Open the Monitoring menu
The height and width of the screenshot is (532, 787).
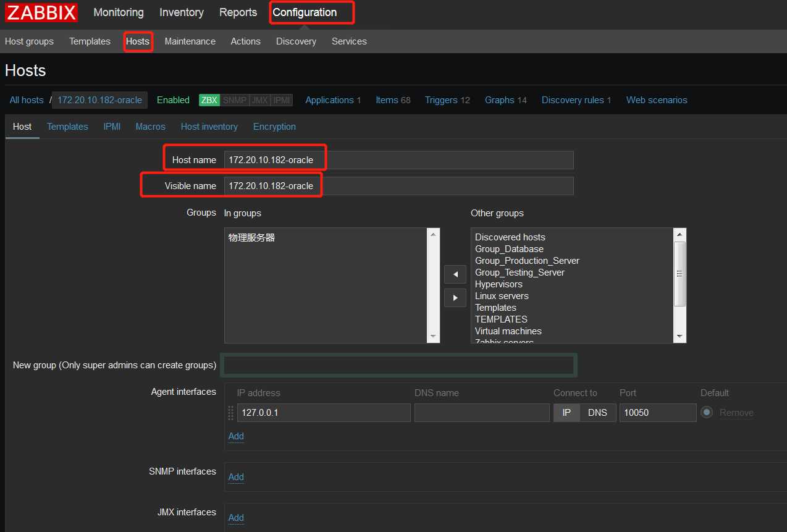[x=119, y=12]
